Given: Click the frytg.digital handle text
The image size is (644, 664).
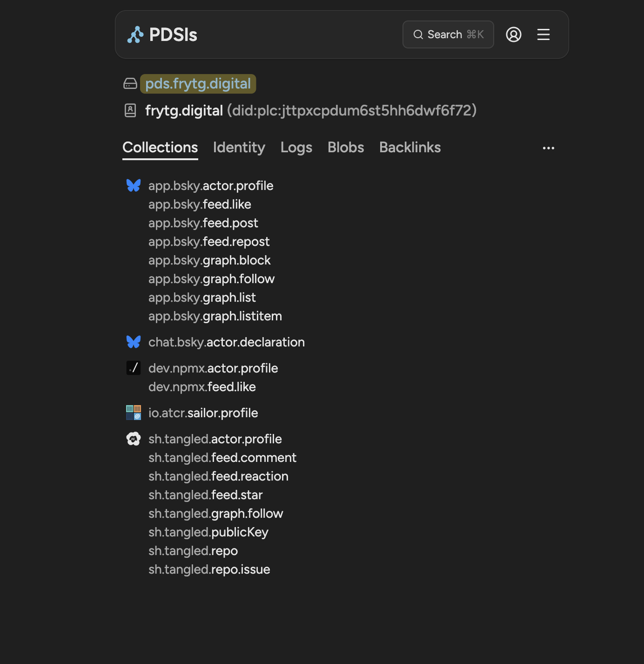Looking at the screenshot, I should coord(184,111).
